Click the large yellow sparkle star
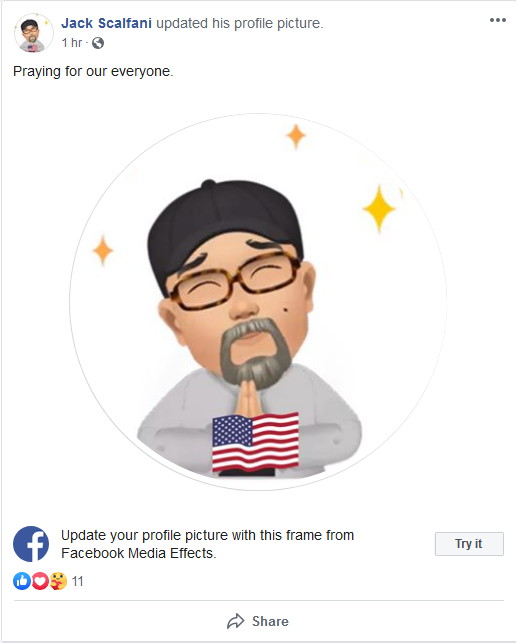Viewport: 516px width, 643px height. [379, 209]
